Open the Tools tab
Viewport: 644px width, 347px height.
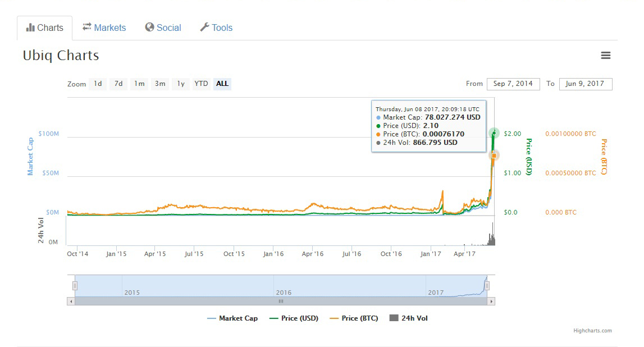(217, 28)
